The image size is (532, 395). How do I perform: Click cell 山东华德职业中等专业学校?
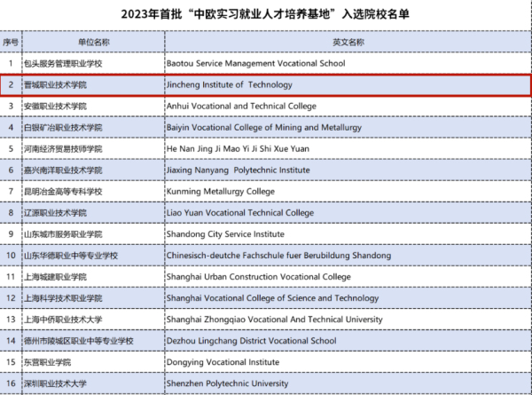tap(94, 256)
